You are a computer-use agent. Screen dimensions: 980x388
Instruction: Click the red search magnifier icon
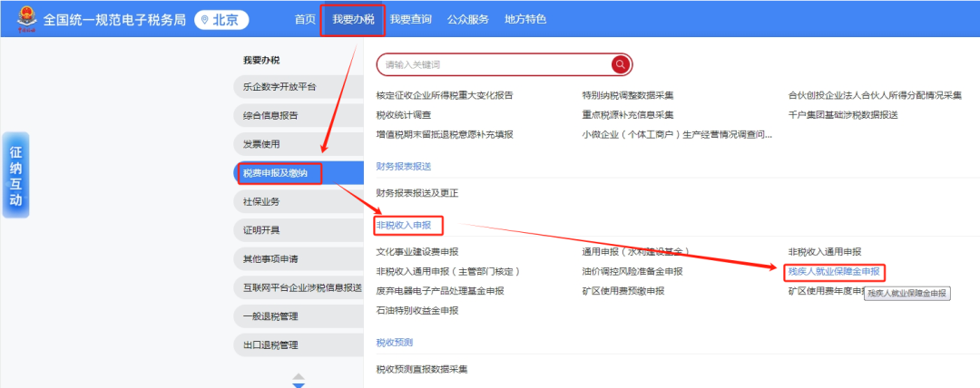621,64
